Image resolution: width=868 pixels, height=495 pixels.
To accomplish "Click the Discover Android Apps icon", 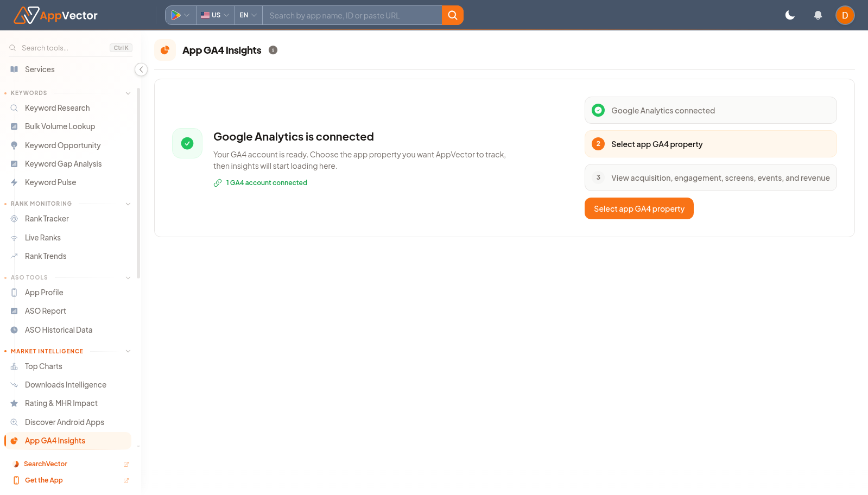I will point(14,422).
